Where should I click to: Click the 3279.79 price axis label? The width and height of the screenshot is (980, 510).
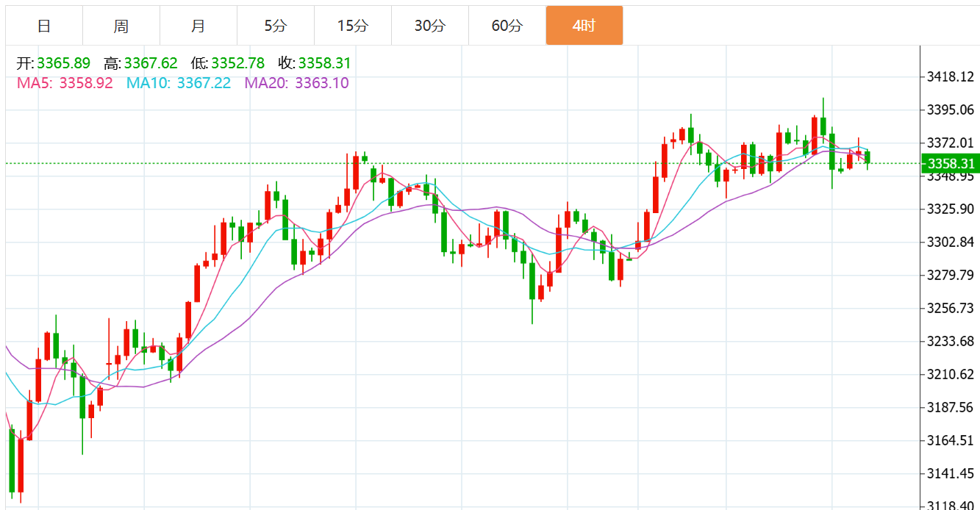(x=951, y=276)
